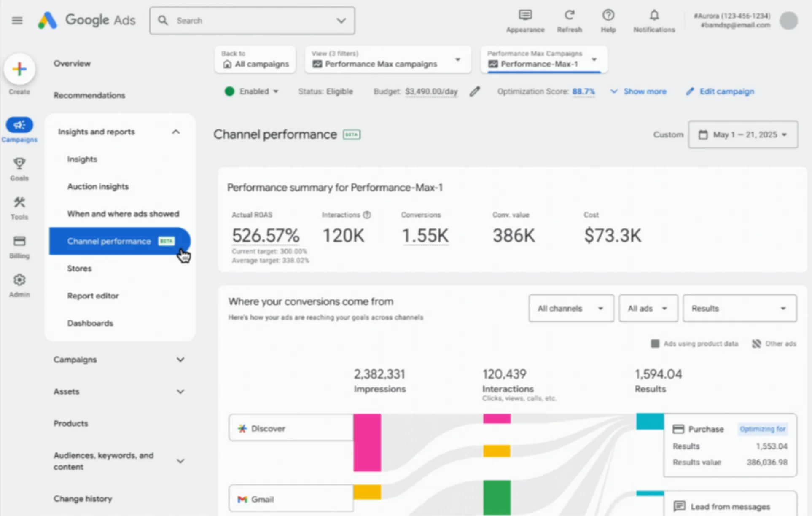The height and width of the screenshot is (516, 812).
Task: Open the date range May 1-21 selector
Action: [743, 134]
